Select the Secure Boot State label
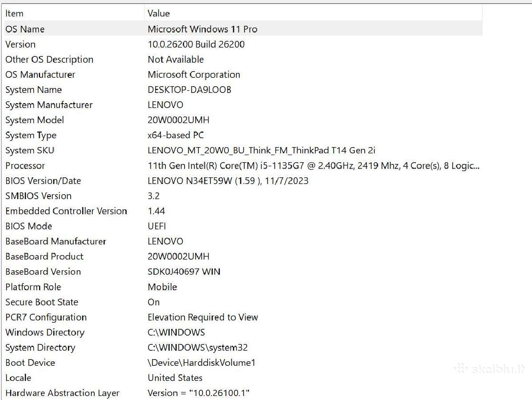 tap(42, 302)
